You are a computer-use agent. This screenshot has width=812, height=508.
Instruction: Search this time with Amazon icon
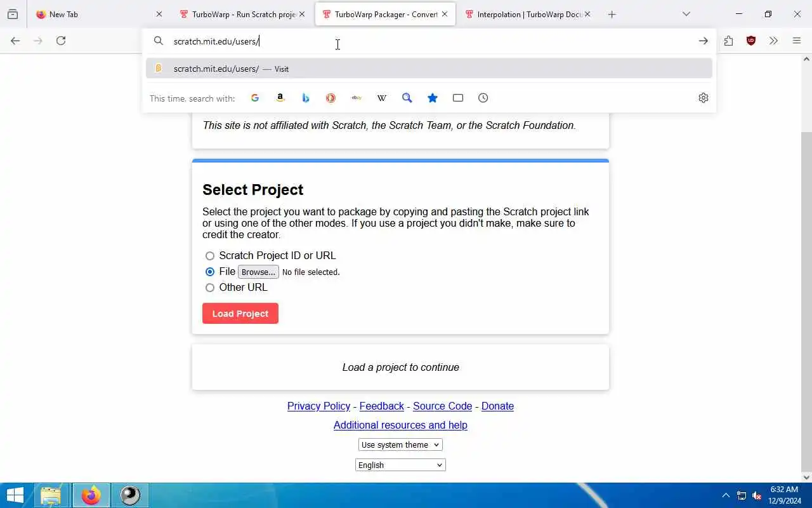[x=280, y=98]
